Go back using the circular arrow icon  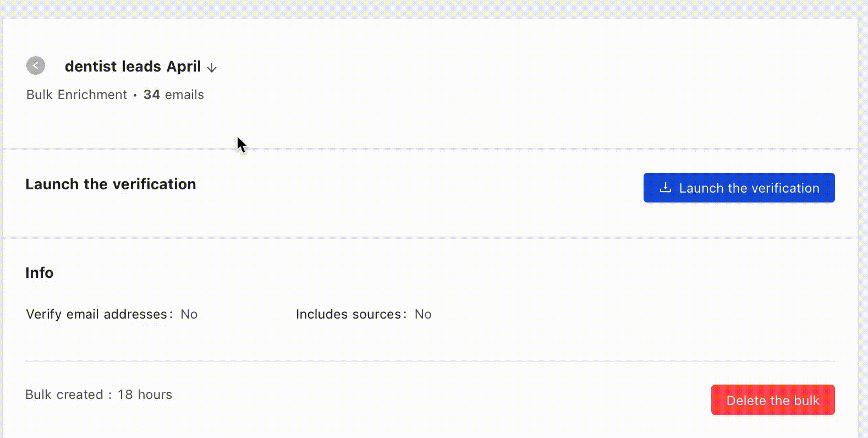[x=36, y=65]
